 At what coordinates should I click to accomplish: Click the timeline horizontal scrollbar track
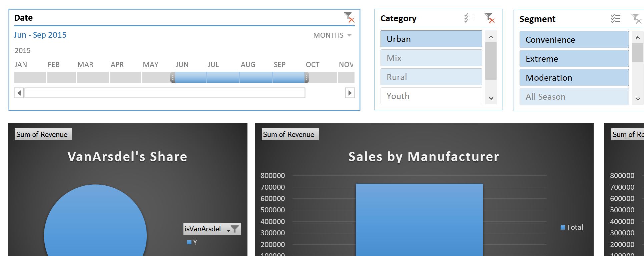pos(165,93)
